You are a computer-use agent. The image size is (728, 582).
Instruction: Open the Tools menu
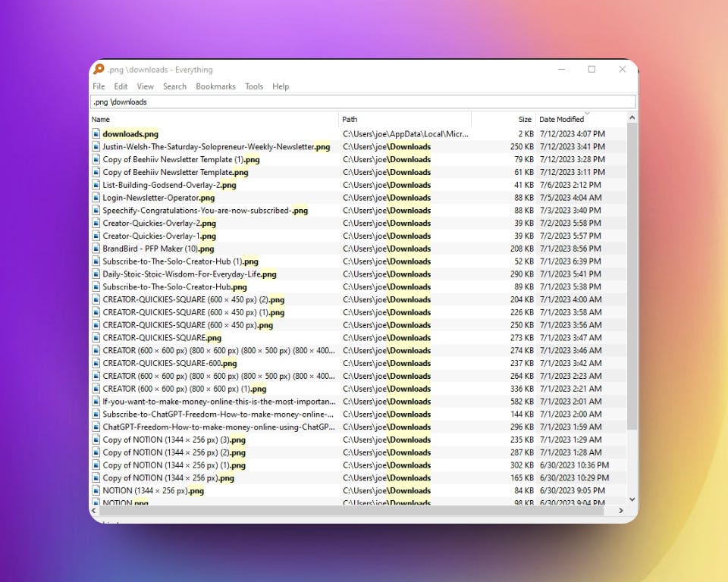pyautogui.click(x=254, y=86)
